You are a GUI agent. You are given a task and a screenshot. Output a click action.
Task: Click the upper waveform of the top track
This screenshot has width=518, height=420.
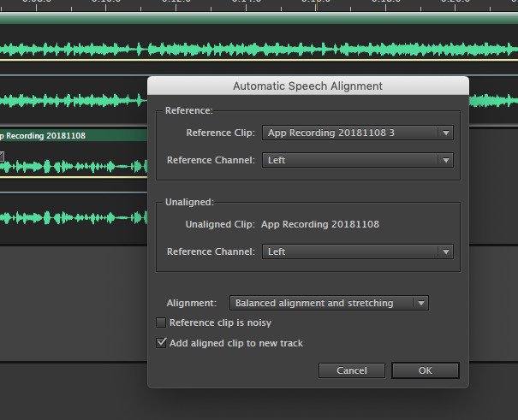[x=259, y=50]
